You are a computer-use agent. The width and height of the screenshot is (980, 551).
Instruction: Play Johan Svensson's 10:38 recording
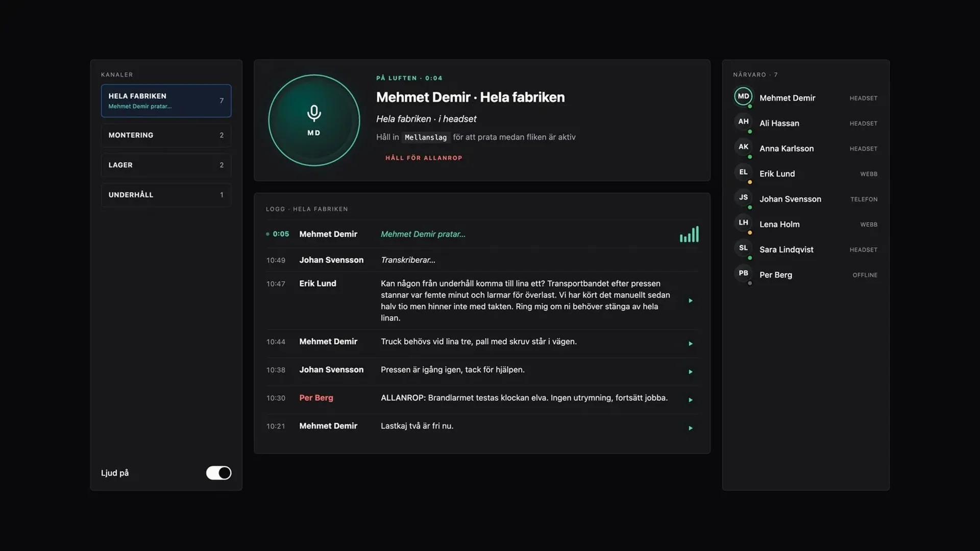click(690, 372)
